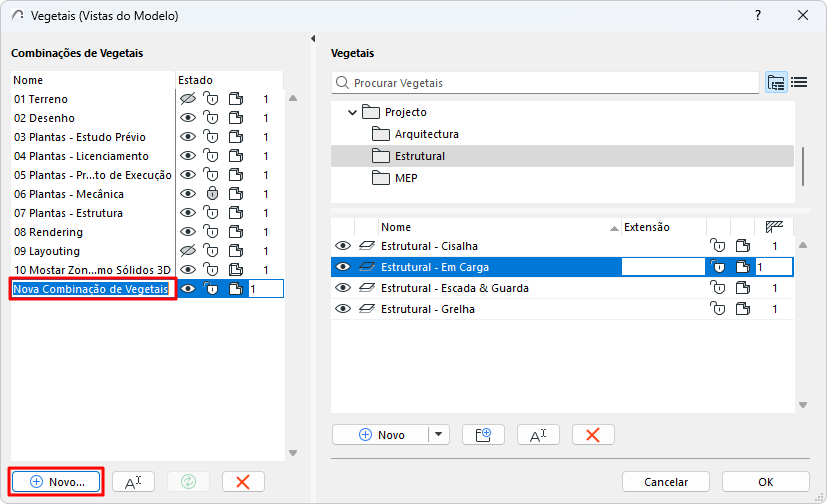This screenshot has height=504, width=827.
Task: Select the Arquitectura folder
Action: click(426, 134)
